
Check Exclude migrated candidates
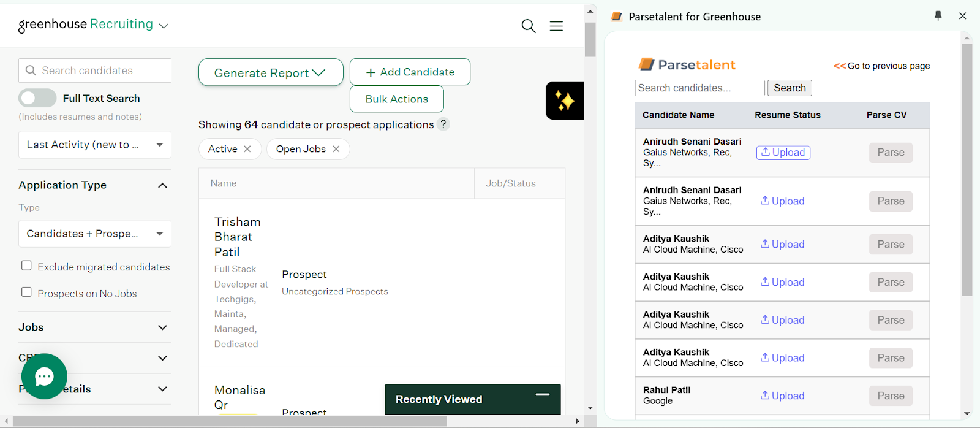coord(26,266)
